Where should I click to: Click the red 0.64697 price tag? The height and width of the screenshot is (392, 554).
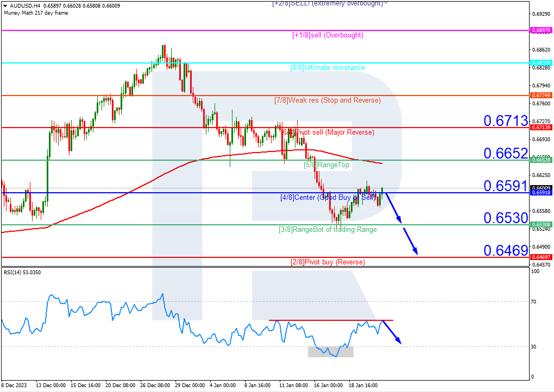click(541, 257)
